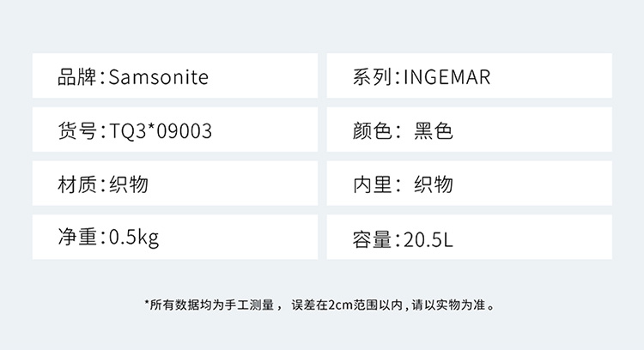Click the 材质 material label

pos(78,184)
